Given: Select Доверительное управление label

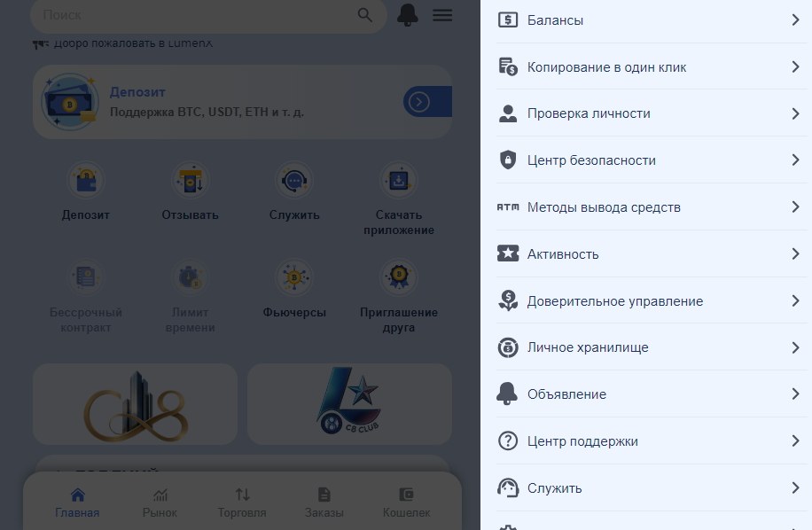Looking at the screenshot, I should [614, 301].
